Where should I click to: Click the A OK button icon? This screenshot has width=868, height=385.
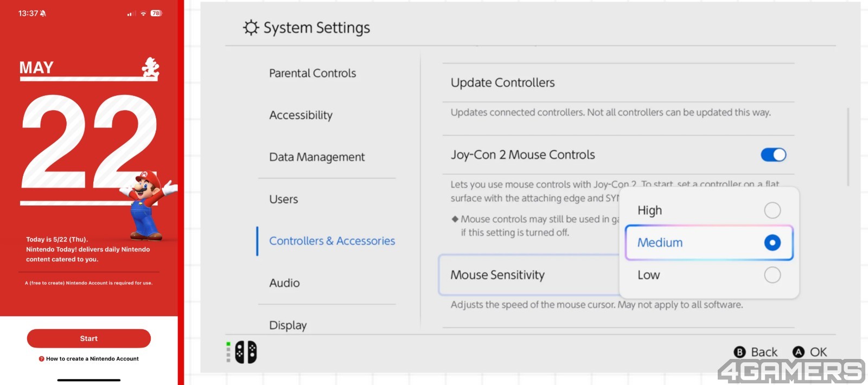tap(798, 352)
